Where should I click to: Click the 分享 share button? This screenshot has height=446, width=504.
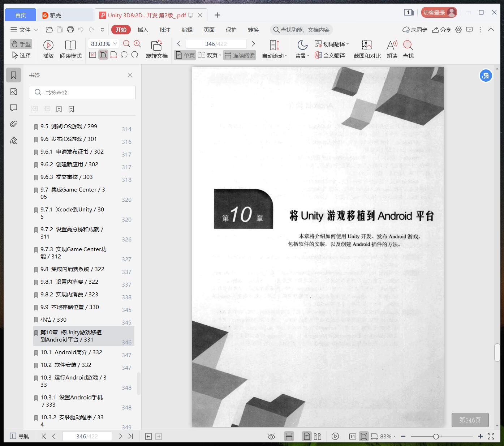coord(442,30)
